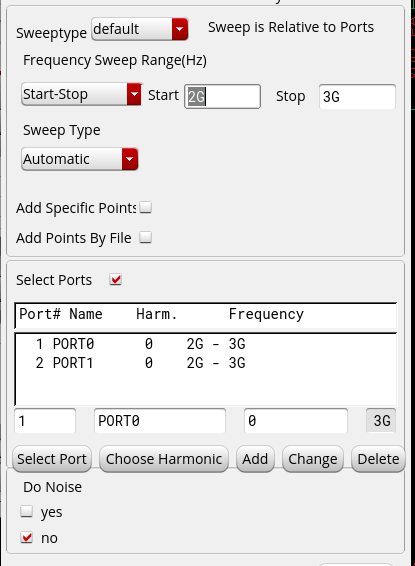Click the Stop frequency field
Image resolution: width=415 pixels, height=566 pixels.
[x=357, y=96]
